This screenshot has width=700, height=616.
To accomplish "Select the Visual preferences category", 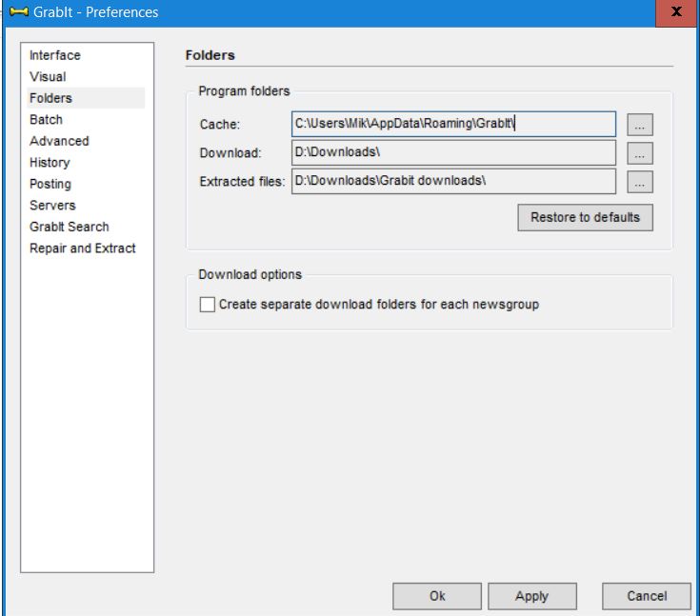I will pos(48,76).
